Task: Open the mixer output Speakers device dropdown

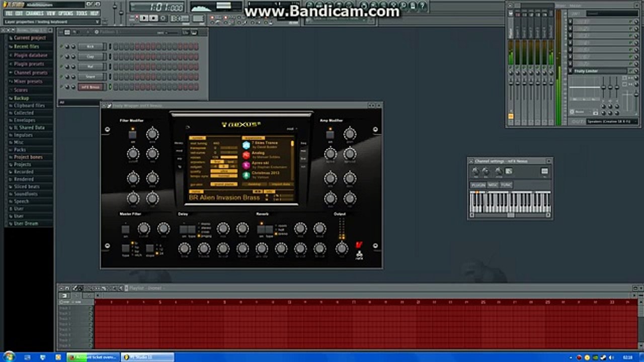Action: [612, 122]
